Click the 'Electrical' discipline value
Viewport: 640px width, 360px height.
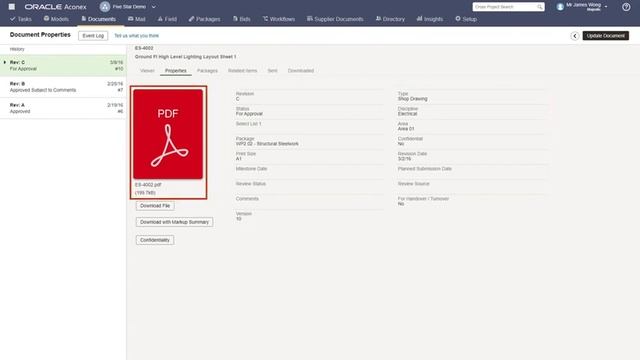[x=407, y=114]
